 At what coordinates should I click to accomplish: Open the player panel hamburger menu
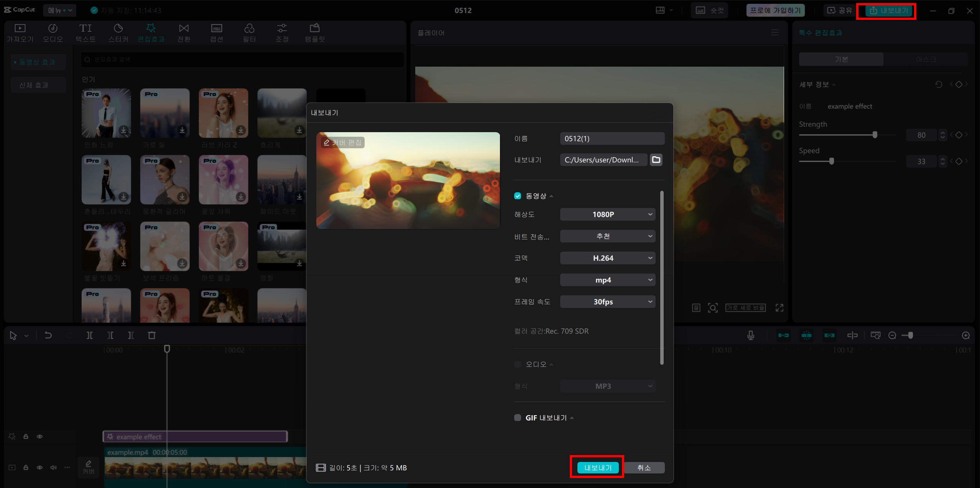click(x=775, y=33)
